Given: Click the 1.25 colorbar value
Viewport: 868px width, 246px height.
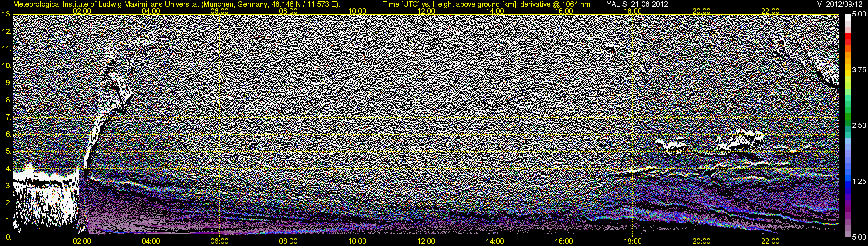Looking at the screenshot, I should point(859,182).
